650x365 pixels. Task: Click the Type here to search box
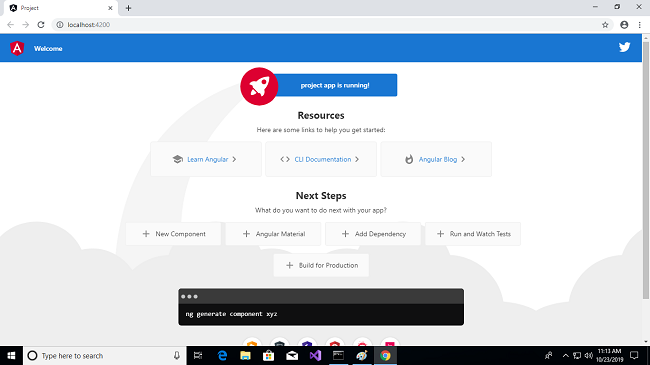(104, 355)
